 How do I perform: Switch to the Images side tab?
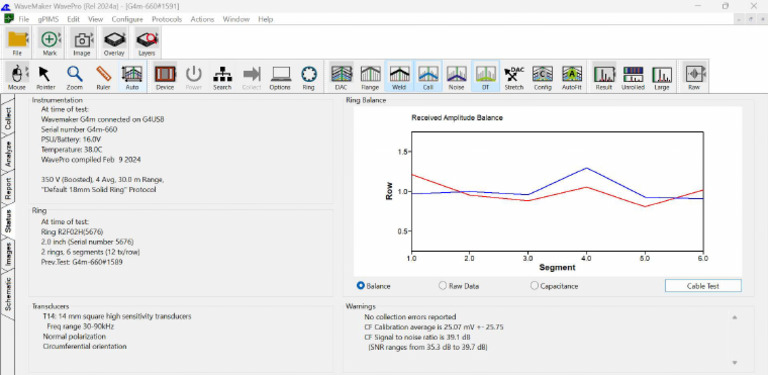(x=7, y=255)
